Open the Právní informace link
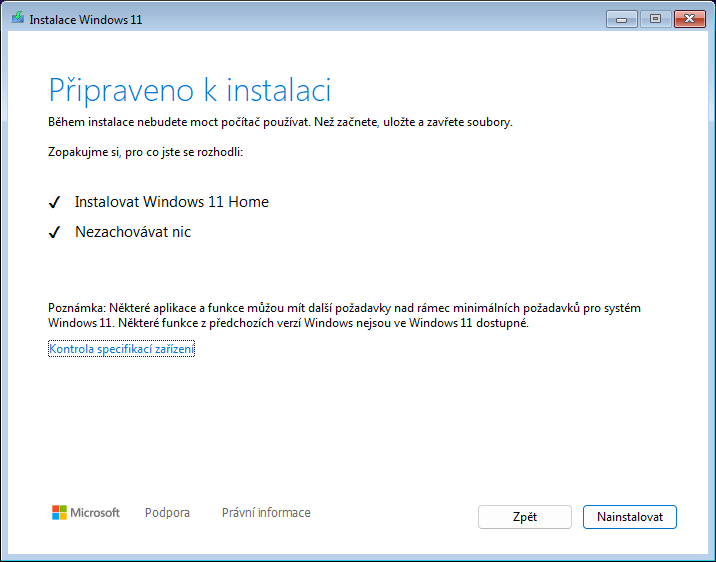716x562 pixels. (x=266, y=513)
